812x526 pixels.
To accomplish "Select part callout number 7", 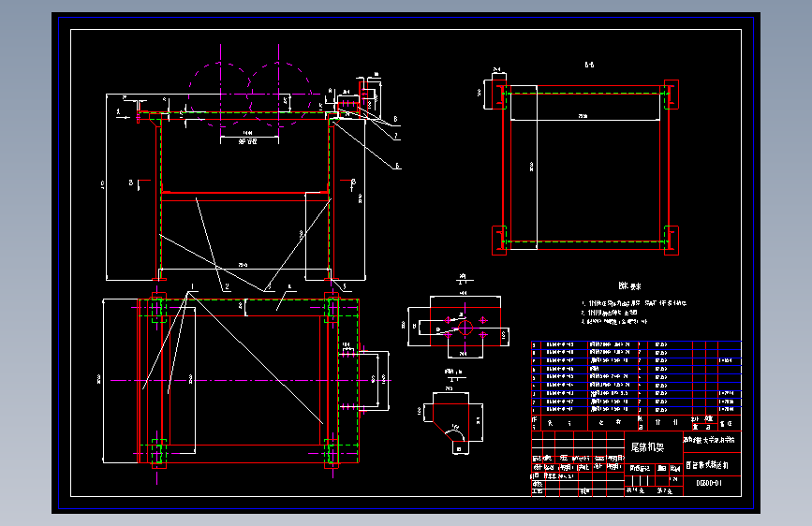I will pos(396,136).
